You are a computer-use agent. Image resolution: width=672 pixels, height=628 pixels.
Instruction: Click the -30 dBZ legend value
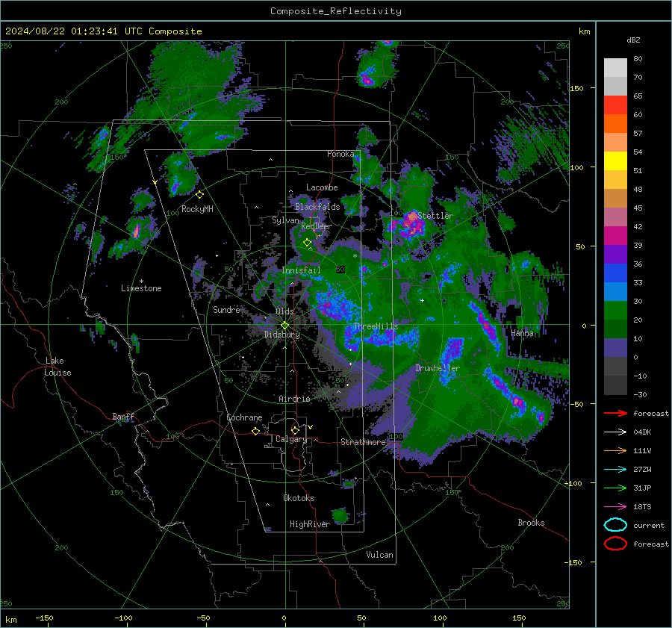pyautogui.click(x=640, y=394)
